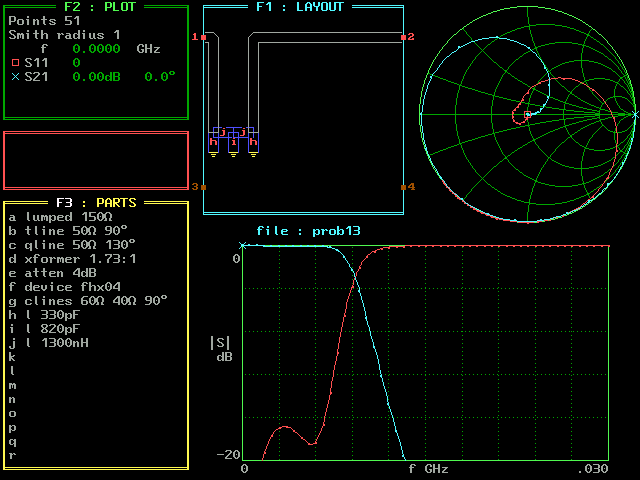Select the F1 : LAYOUT window title
640x480 pixels.
pos(300,7)
